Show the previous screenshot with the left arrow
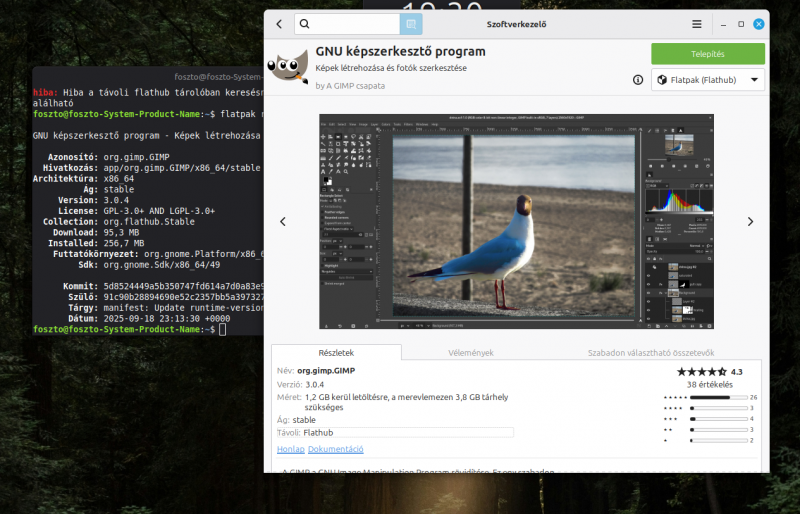The image size is (800, 514). (x=283, y=222)
